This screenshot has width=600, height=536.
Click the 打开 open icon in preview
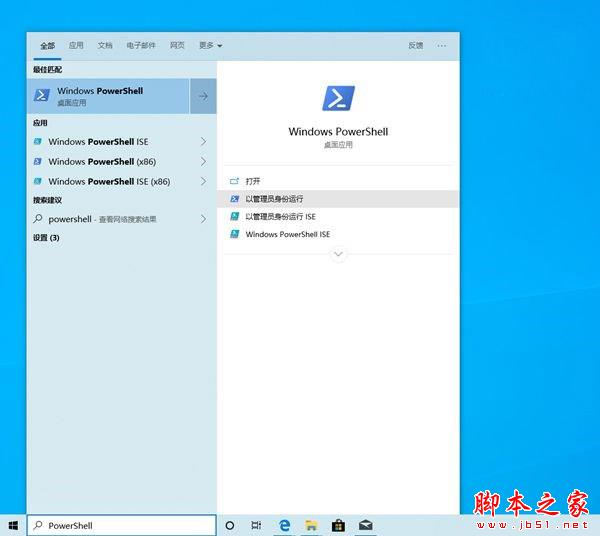(x=234, y=181)
